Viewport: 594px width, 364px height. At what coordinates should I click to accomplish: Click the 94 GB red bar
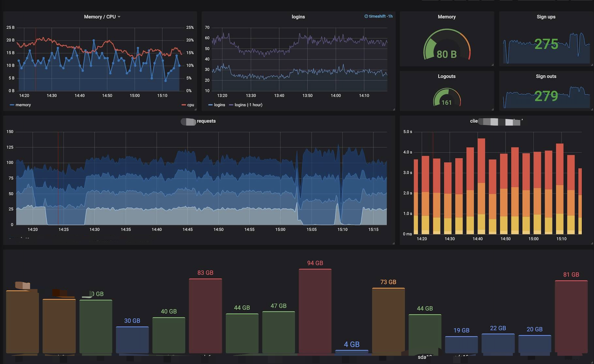(x=315, y=311)
